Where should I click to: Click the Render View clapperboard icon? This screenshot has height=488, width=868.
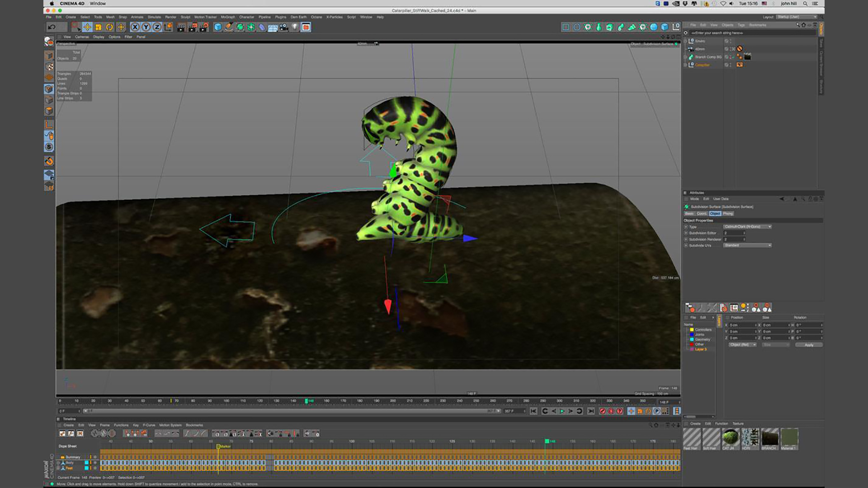click(181, 27)
